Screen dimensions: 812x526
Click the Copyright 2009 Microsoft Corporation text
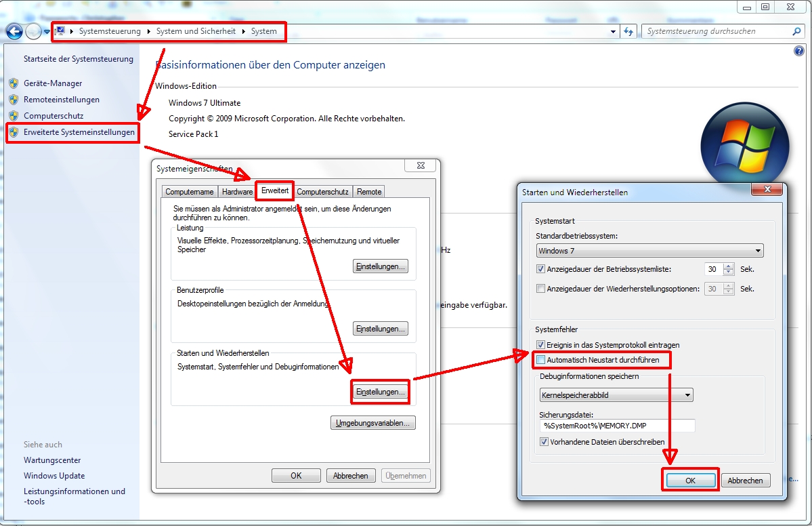coord(287,118)
